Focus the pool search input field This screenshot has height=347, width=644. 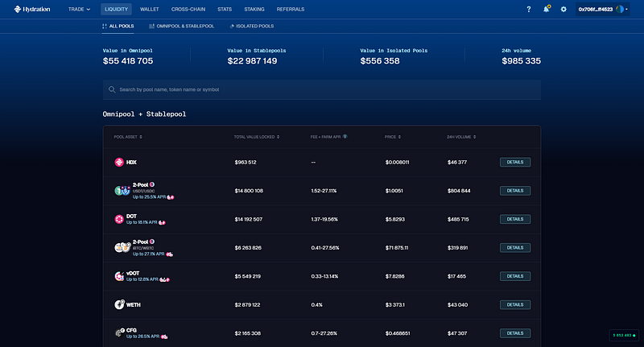(321, 89)
